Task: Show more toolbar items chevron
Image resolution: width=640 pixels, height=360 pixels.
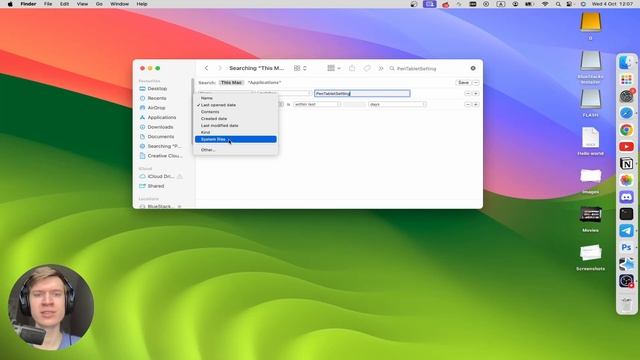Action: pos(381,68)
